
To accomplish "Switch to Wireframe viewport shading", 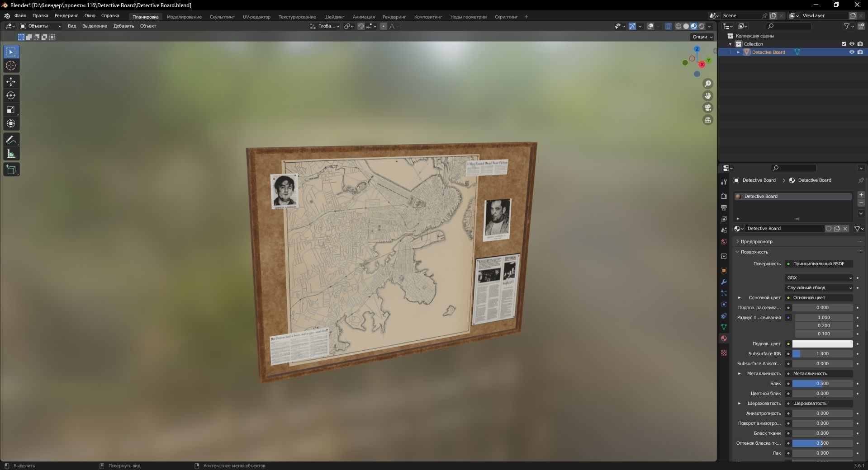I will point(678,26).
